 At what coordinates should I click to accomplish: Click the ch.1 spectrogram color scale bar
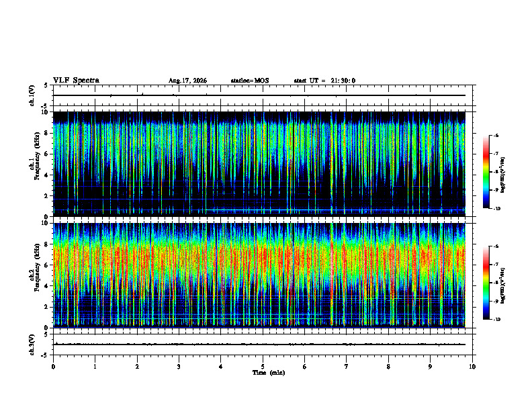click(486, 172)
